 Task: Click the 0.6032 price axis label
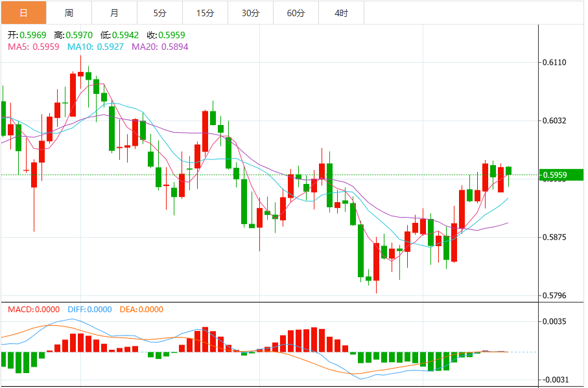554,120
